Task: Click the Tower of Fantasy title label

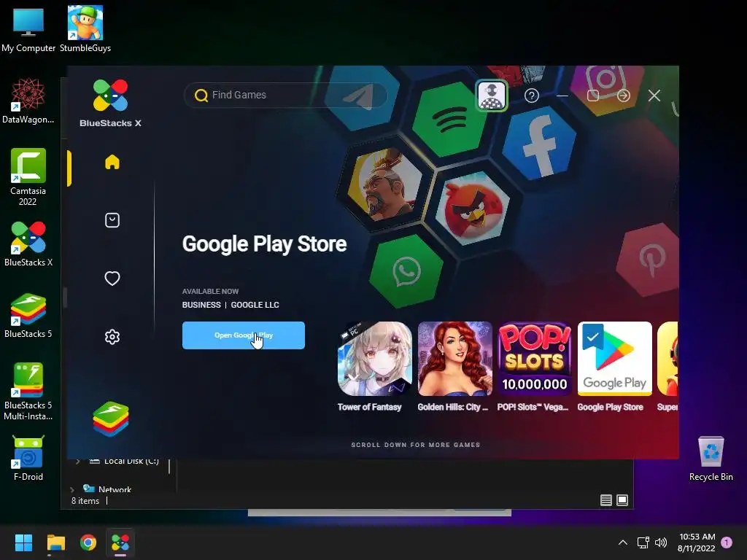Action: 369,407
